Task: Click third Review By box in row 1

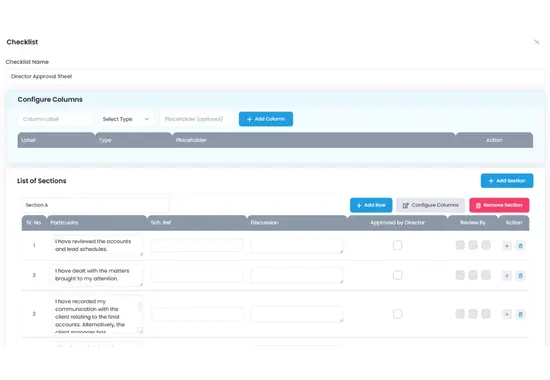Action: tap(486, 245)
